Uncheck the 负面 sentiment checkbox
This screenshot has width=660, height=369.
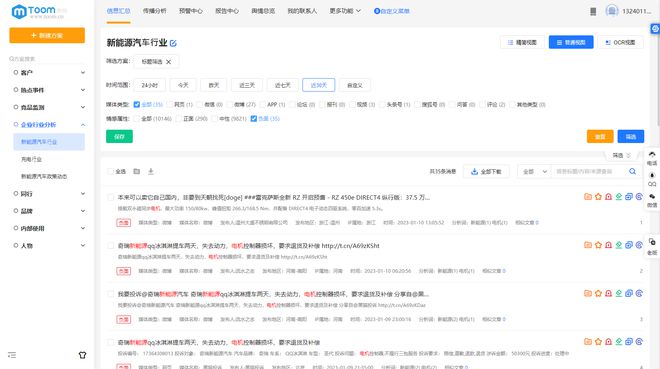[x=253, y=119]
